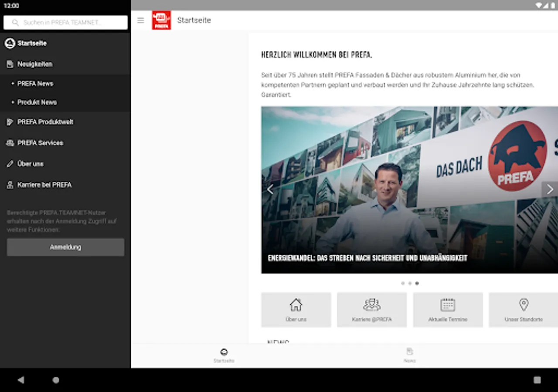This screenshot has height=392, width=558.
Task: Open Über uns sidebar entry
Action: tap(65, 164)
